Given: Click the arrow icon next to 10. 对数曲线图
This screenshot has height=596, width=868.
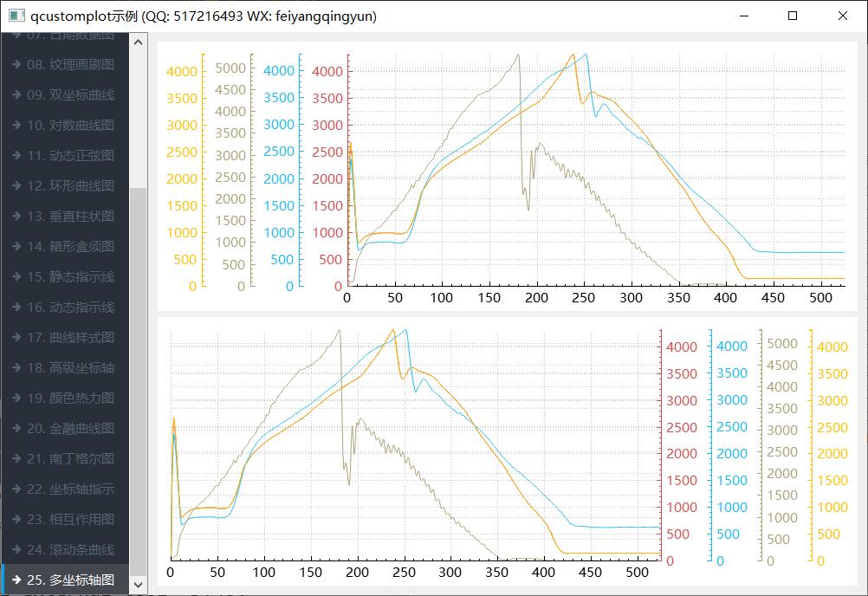Looking at the screenshot, I should tap(16, 126).
